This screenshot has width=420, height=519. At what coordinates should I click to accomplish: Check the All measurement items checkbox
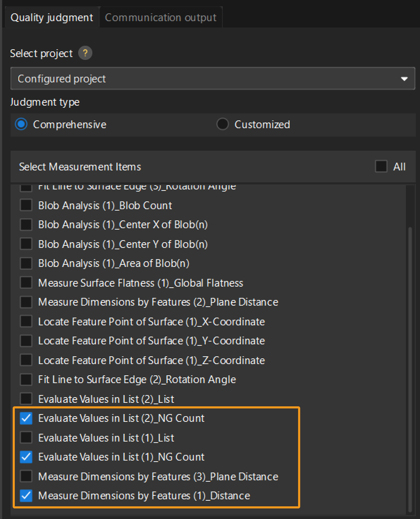tap(381, 167)
